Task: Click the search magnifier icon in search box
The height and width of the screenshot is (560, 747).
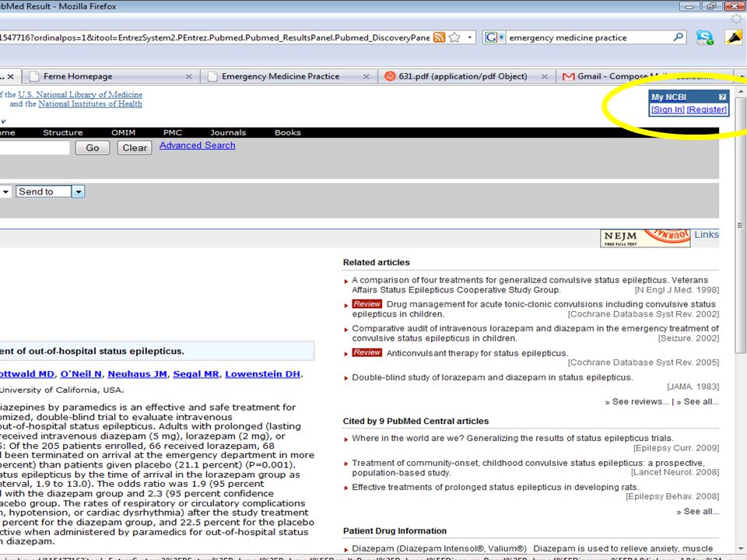Action: tap(678, 37)
